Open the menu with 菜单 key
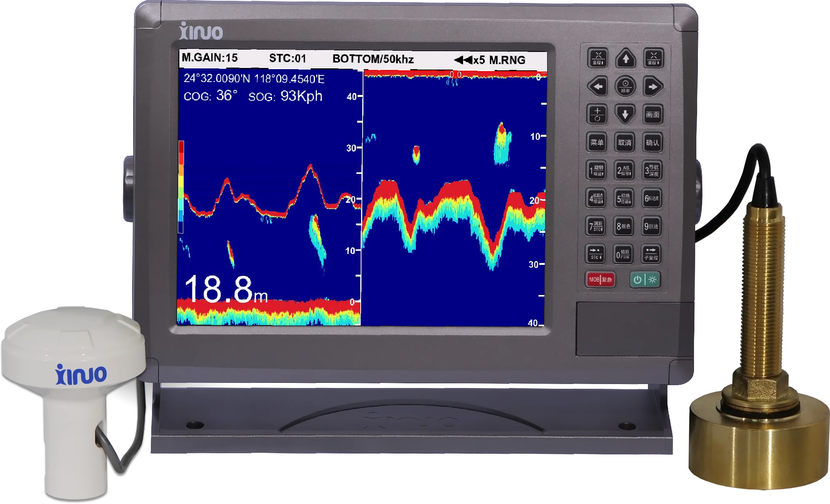Viewport: 830px width, 504px height. (x=597, y=143)
